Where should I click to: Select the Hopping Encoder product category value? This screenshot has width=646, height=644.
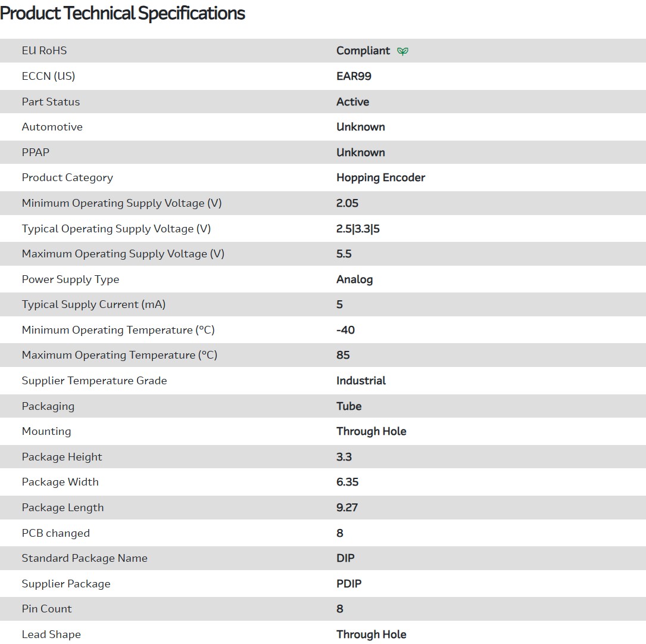(x=380, y=178)
